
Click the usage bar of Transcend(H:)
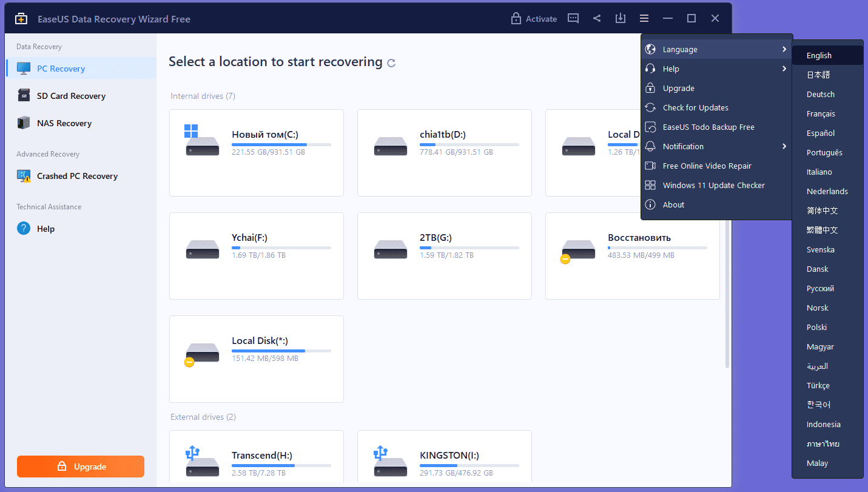(281, 466)
